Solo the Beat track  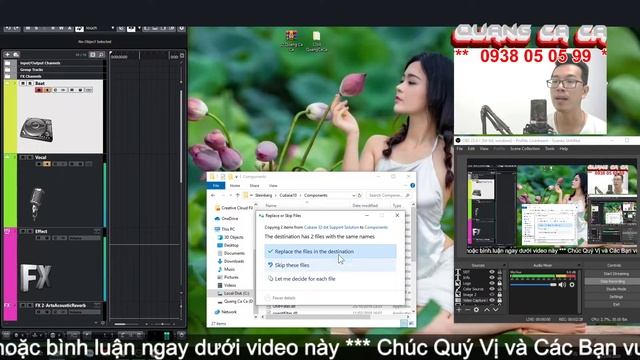[30, 83]
